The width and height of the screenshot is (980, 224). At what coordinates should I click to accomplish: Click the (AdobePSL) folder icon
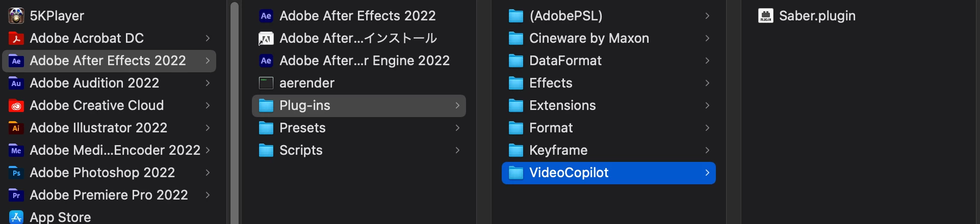(516, 16)
